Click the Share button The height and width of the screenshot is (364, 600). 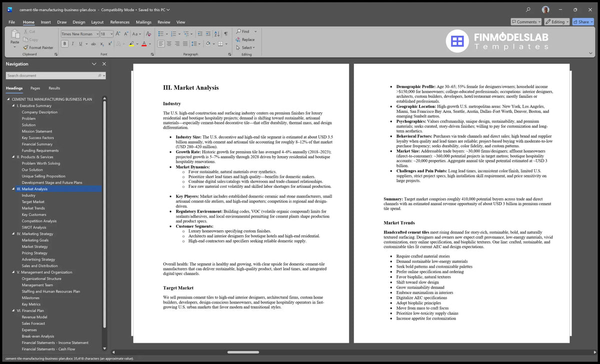pyautogui.click(x=583, y=22)
